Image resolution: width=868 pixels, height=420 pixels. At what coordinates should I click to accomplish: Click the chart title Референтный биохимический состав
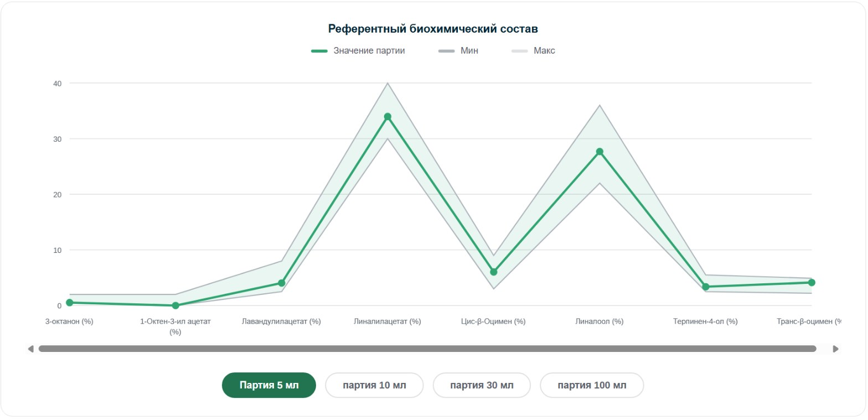433,28
